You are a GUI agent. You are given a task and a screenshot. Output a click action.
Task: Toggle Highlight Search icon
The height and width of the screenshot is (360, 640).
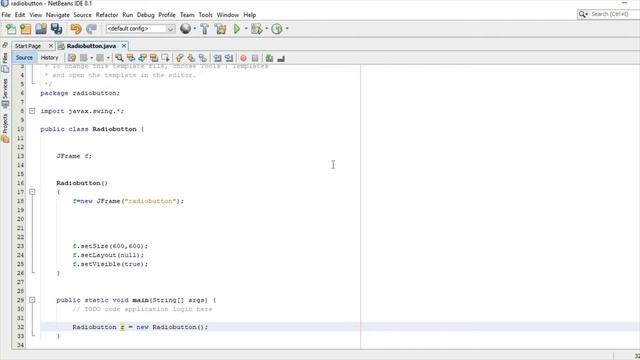[x=153, y=58]
